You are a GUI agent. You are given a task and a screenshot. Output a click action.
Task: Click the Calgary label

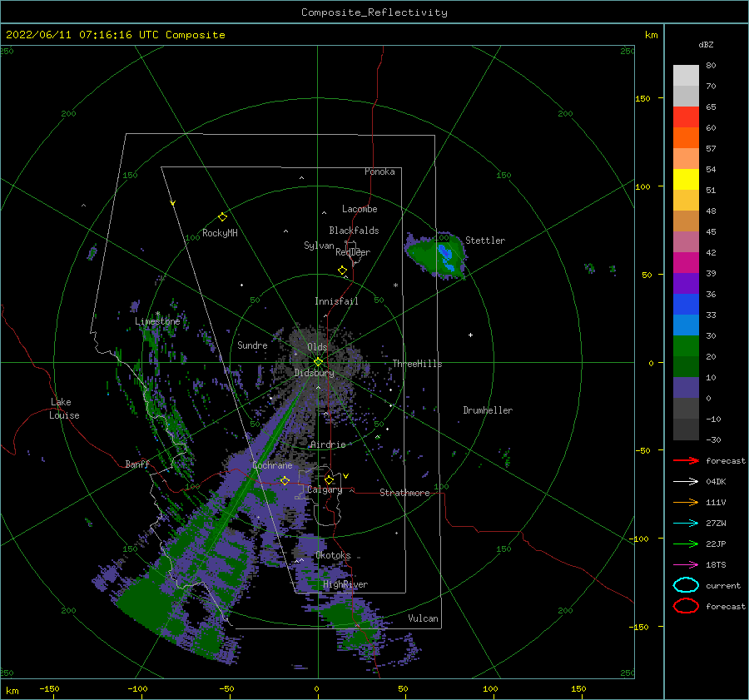325,489
